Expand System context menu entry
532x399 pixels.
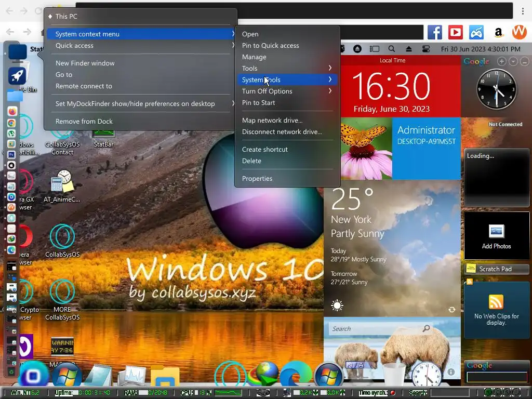pyautogui.click(x=141, y=34)
